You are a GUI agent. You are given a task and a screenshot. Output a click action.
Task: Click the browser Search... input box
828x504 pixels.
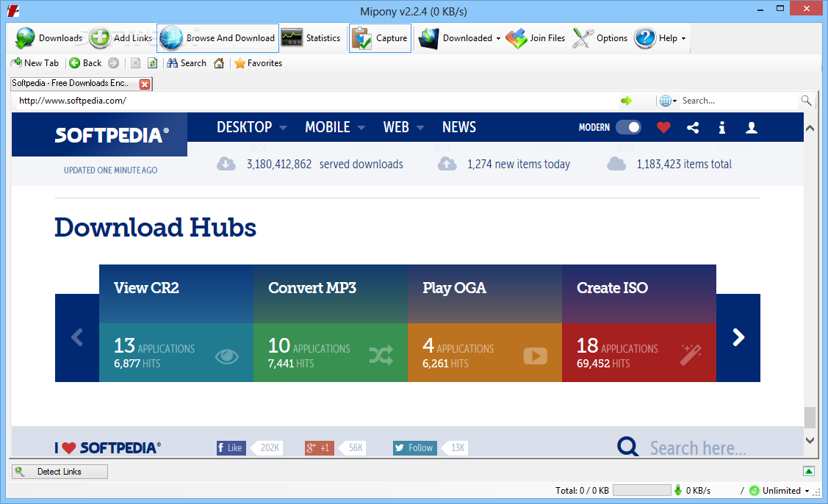coord(739,101)
